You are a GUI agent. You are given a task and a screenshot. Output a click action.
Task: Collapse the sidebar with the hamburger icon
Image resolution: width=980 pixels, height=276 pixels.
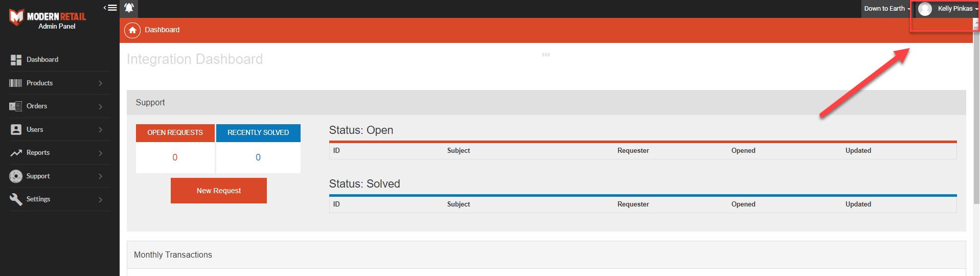pos(111,8)
